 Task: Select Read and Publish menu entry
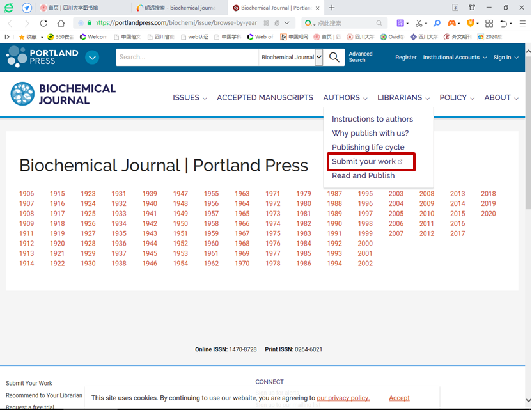363,175
